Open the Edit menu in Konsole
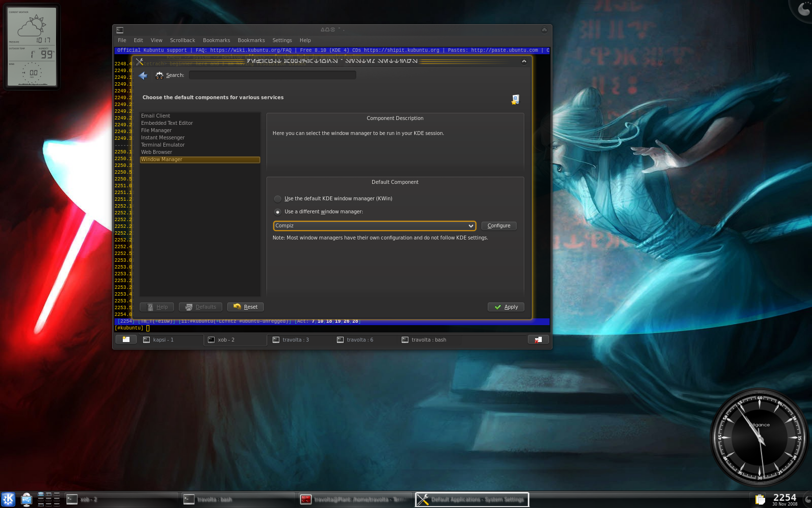Screen dimensions: 812x508 coord(138,41)
